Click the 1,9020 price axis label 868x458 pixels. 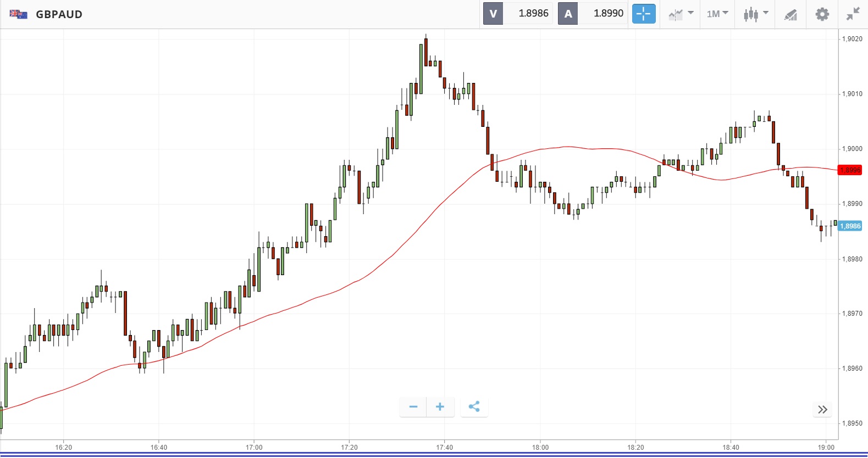click(x=852, y=39)
